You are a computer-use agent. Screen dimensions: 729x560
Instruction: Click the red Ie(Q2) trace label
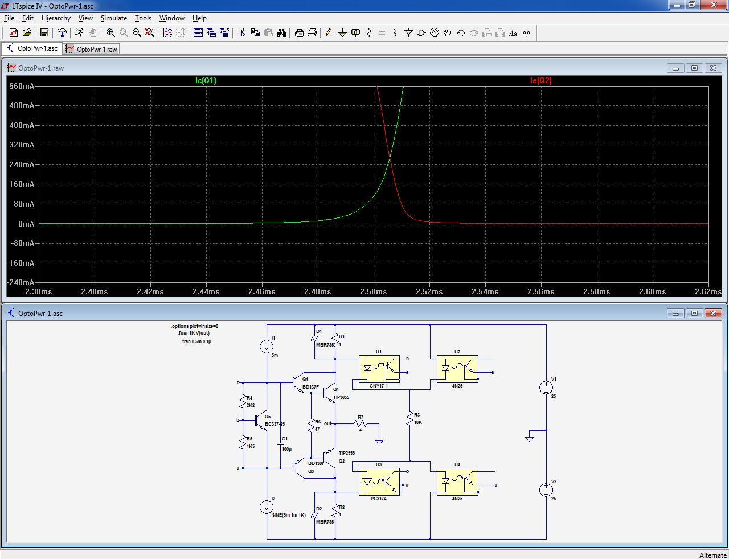[x=540, y=80]
